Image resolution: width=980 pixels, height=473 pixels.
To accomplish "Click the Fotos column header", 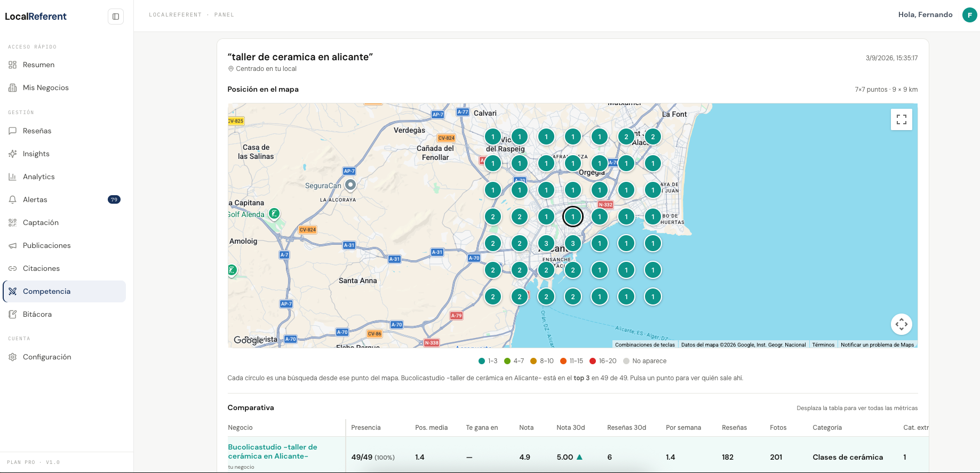I will 778,428.
